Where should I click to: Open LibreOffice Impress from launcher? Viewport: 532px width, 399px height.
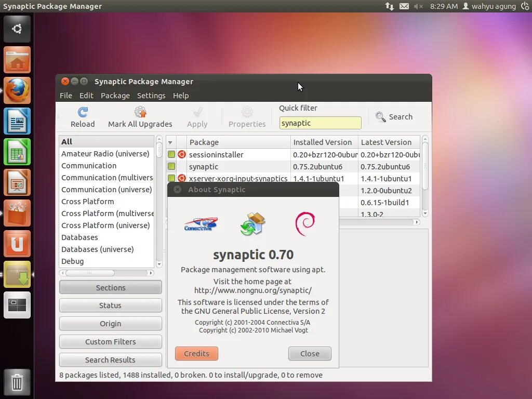click(x=17, y=182)
